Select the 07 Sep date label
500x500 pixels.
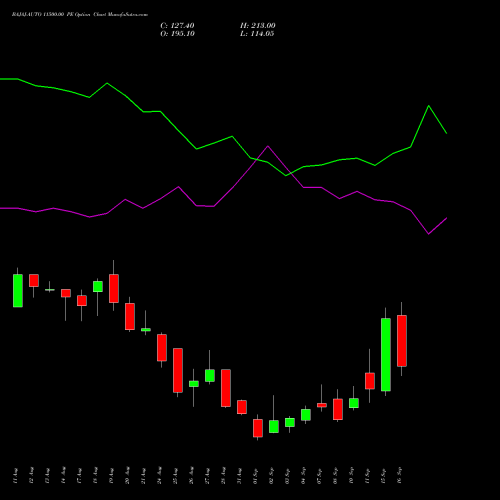point(319,475)
